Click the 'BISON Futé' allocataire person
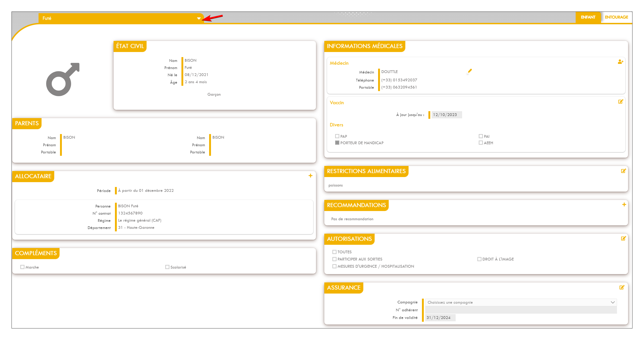 pyautogui.click(x=128, y=206)
